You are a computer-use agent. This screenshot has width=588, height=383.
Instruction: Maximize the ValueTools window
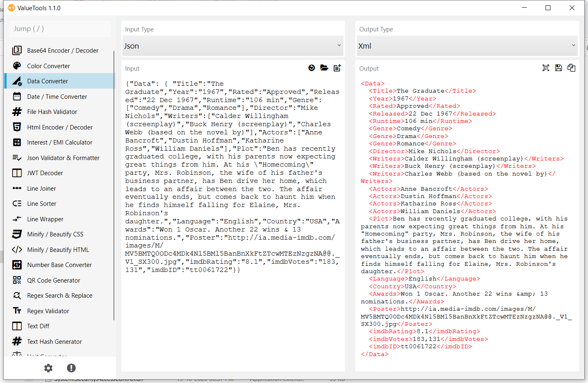coord(548,8)
